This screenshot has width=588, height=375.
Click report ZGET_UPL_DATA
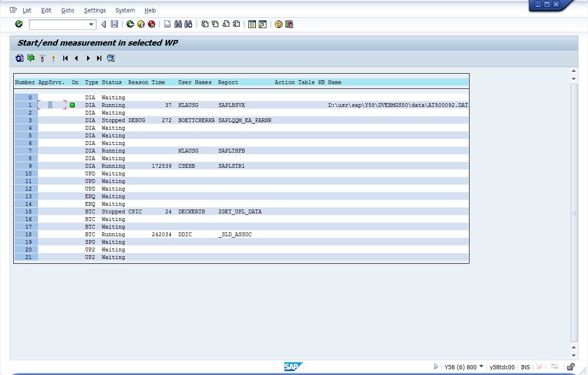tap(240, 212)
